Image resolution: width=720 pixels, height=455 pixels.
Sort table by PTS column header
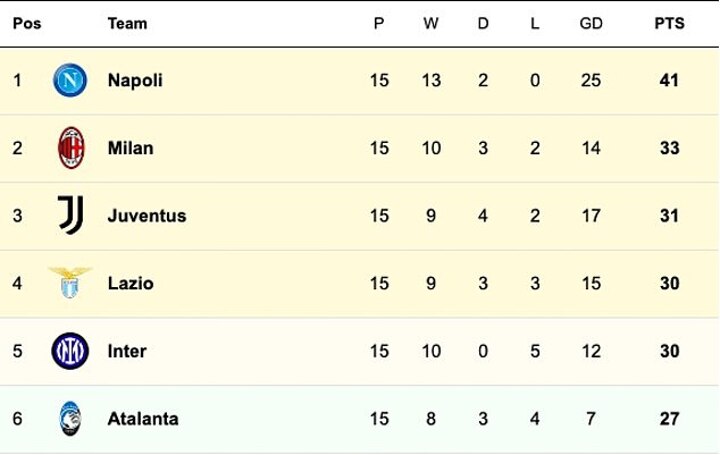(x=669, y=23)
